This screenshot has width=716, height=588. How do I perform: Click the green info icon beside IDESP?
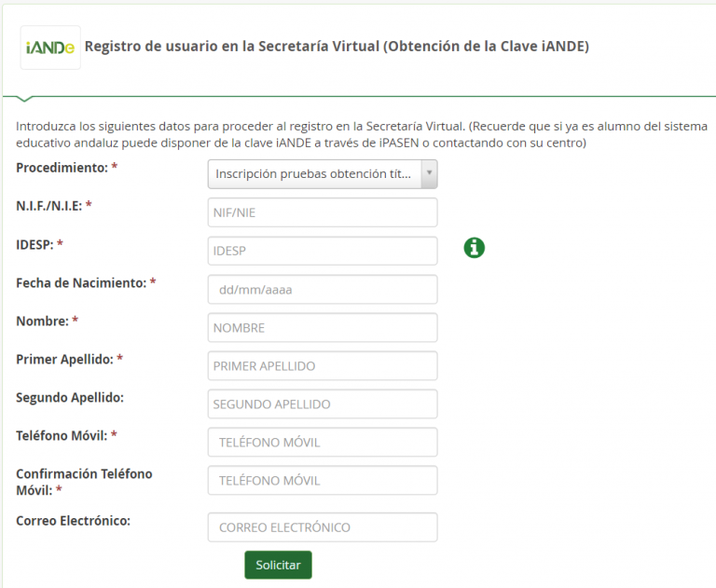pos(475,247)
